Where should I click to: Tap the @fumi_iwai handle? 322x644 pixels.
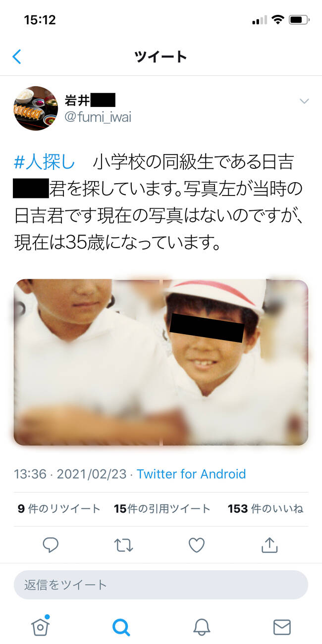pos(98,117)
